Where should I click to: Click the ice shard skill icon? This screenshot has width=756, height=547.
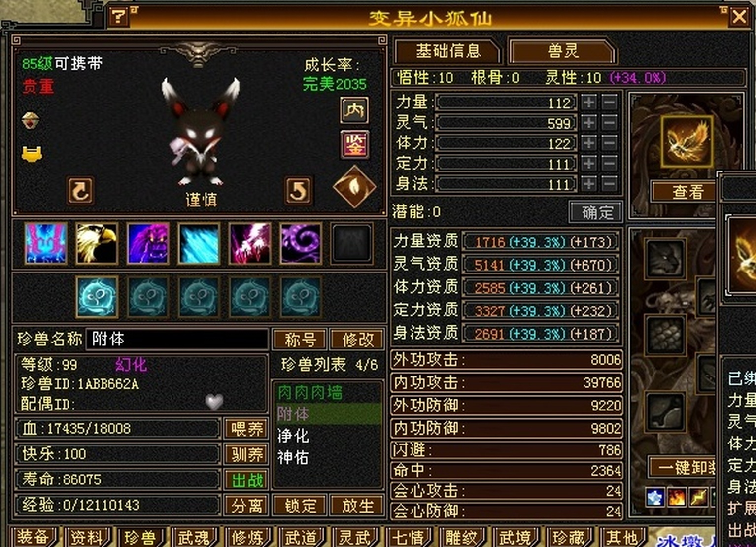coord(199,243)
